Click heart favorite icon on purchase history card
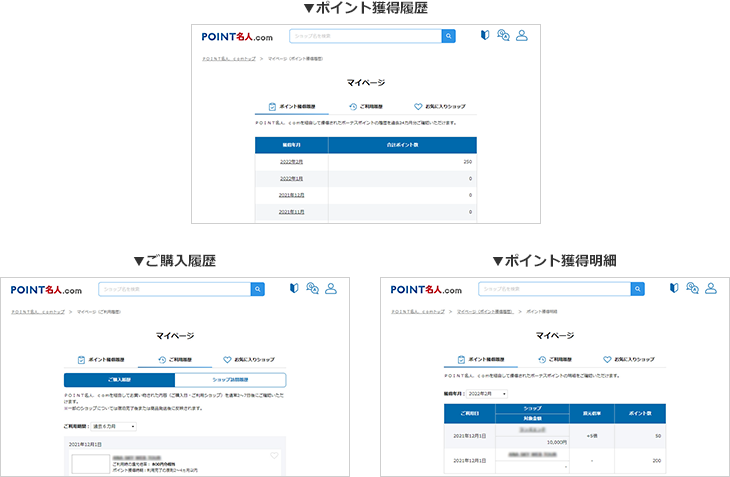The width and height of the screenshot is (730, 477). click(274, 457)
